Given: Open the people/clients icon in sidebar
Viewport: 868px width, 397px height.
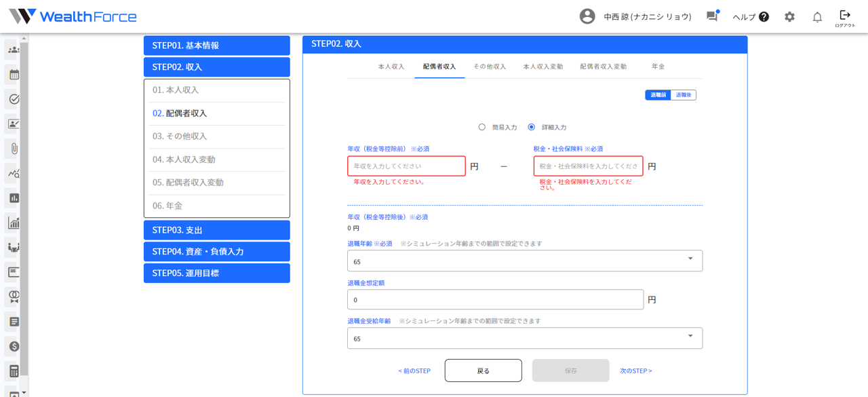Looking at the screenshot, I should point(13,50).
